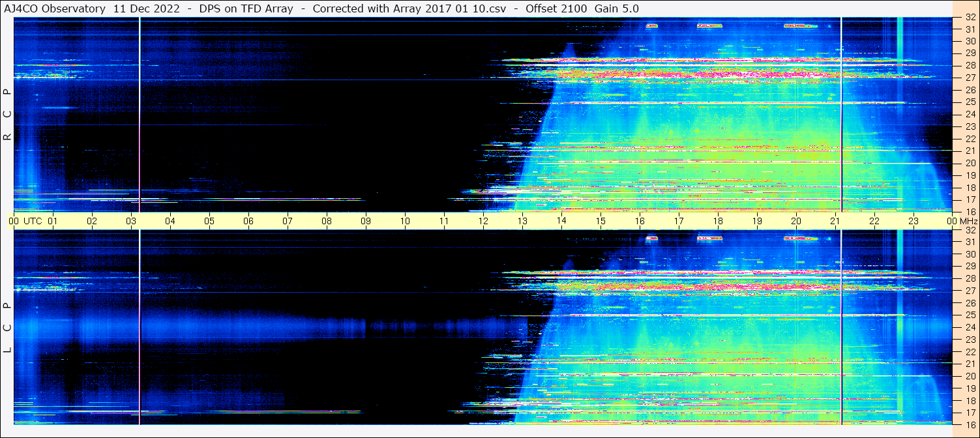Click the 18 MHz tick in RCP panel

point(970,187)
